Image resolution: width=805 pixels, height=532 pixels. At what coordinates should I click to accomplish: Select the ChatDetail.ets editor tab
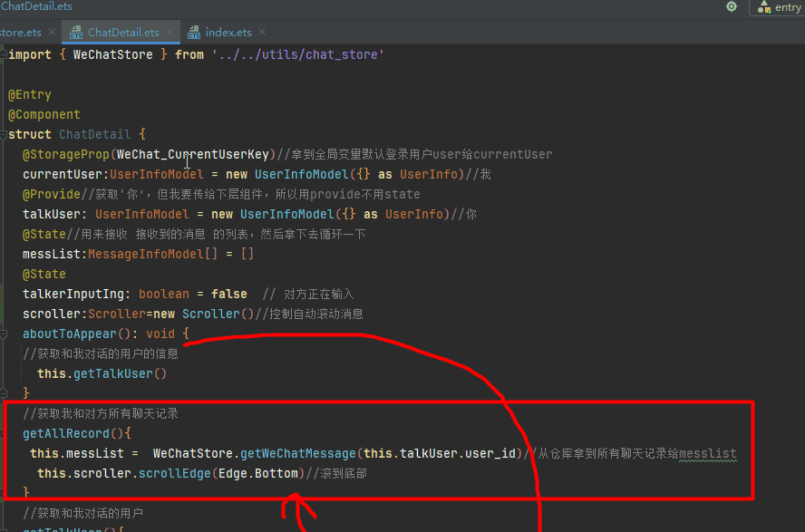tap(123, 33)
